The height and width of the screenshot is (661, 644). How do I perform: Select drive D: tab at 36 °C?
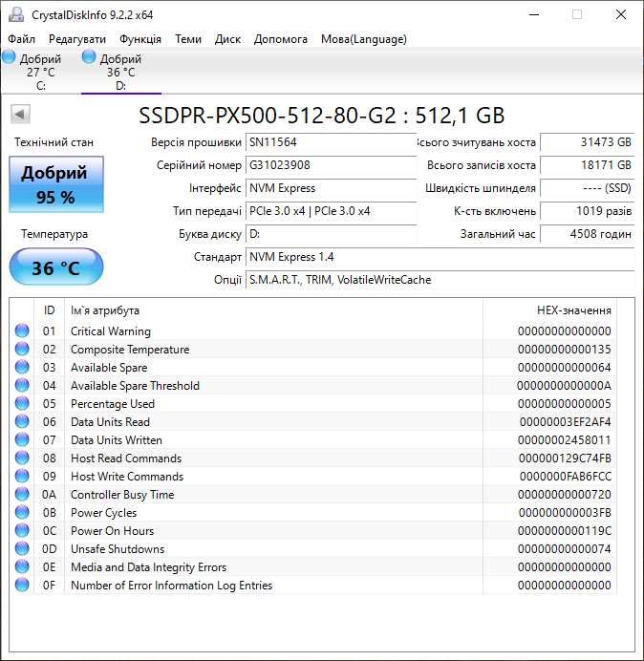(121, 72)
